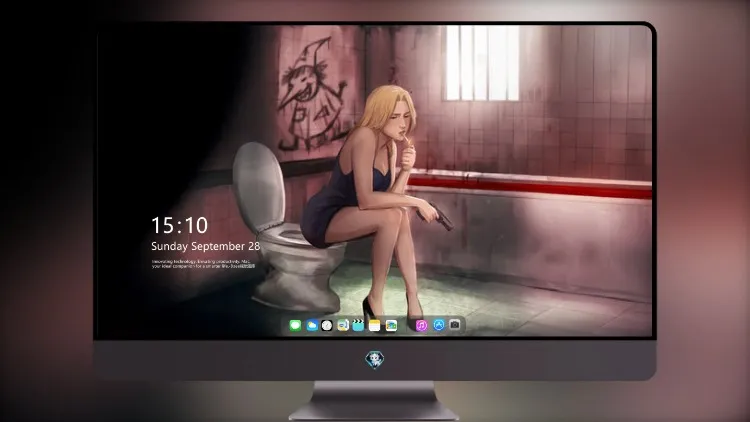
Task: Open the Maps app in dock
Action: tap(342, 325)
